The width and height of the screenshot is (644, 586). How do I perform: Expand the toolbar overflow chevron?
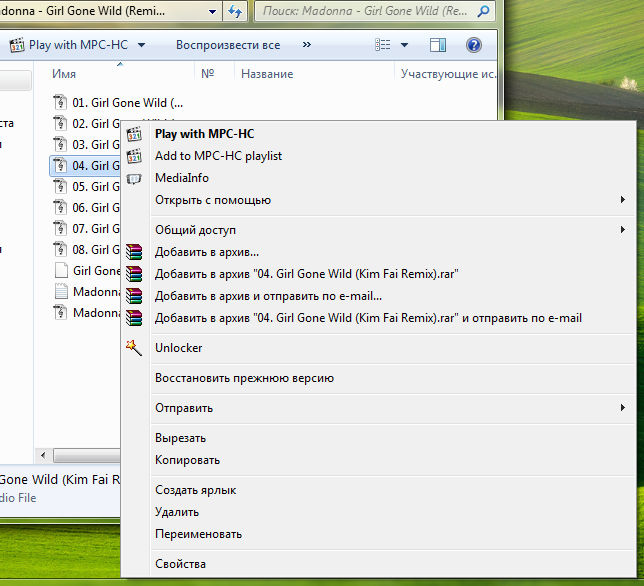pos(307,44)
